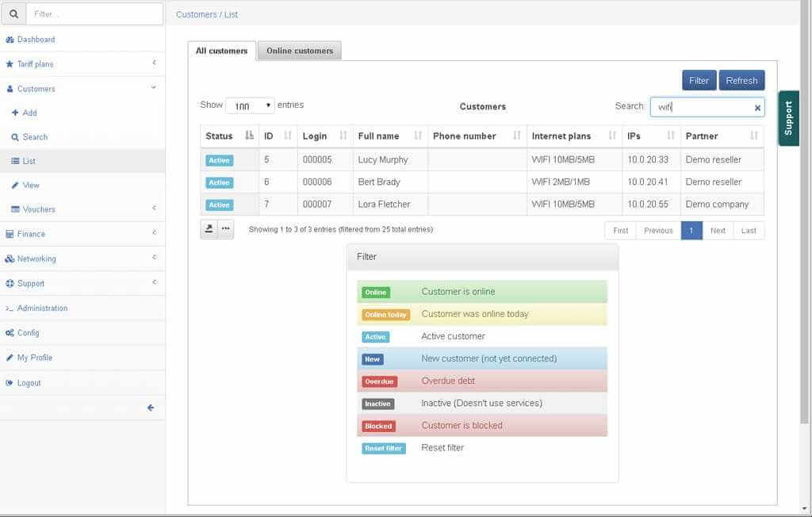Screen dimensions: 812x517
Task: Filter by Blocked status badge
Action: click(378, 426)
